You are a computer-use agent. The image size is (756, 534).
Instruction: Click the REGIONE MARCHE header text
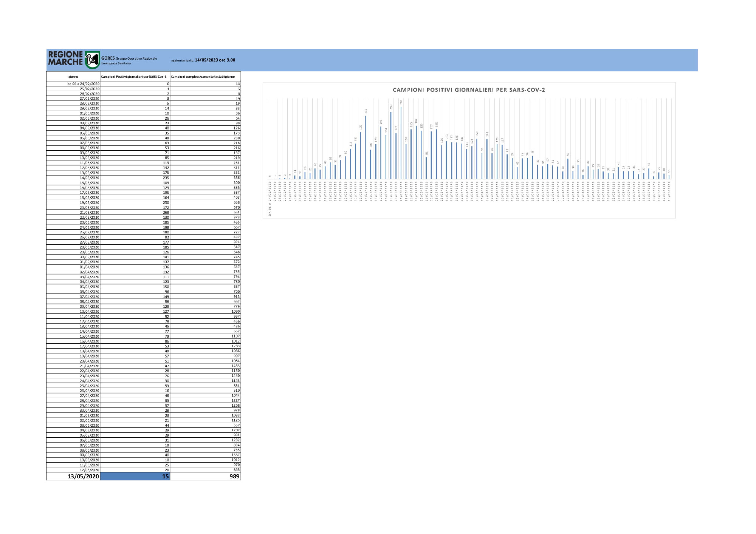click(x=65, y=58)
